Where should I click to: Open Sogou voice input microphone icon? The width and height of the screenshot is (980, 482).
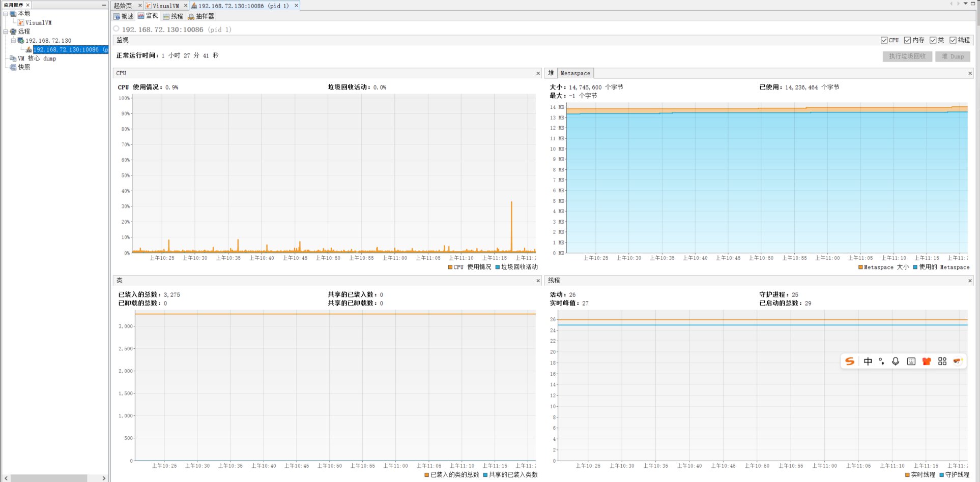(896, 361)
